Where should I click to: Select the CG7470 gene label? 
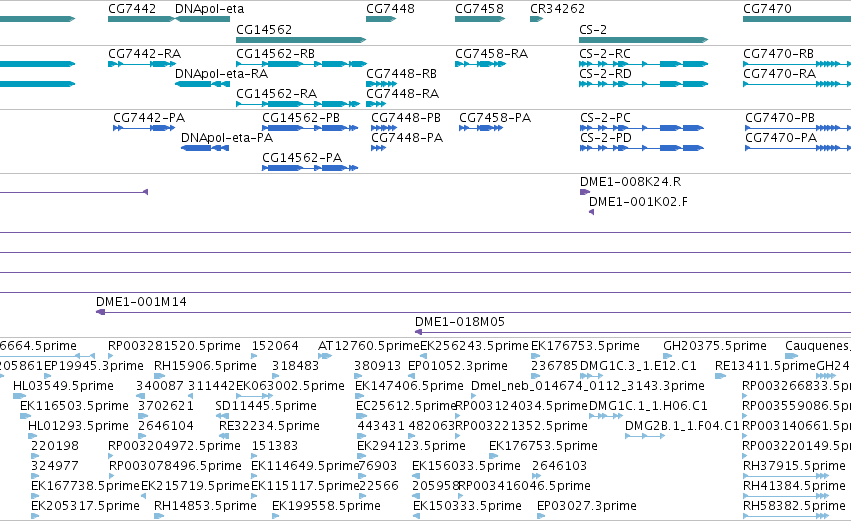pos(767,9)
